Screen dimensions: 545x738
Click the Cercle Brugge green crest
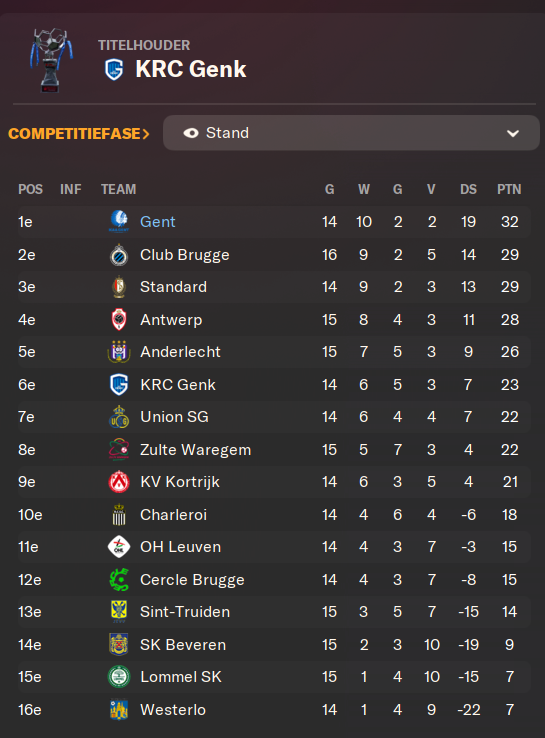tap(119, 579)
